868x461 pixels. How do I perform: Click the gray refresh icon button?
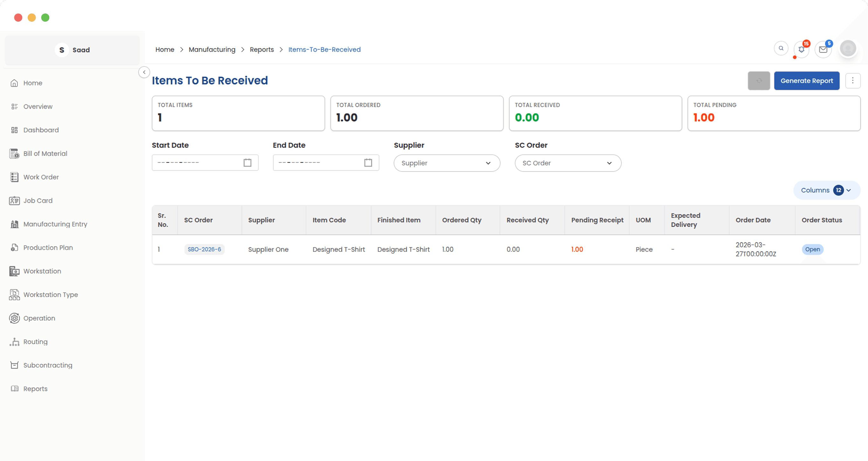click(x=759, y=81)
